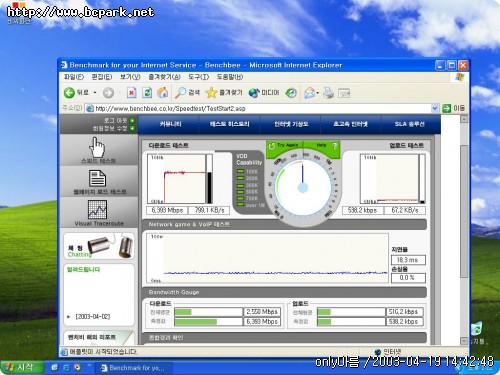The image size is (500, 375).
Task: Click the Mail envelope toolbar icon
Action: (x=309, y=93)
